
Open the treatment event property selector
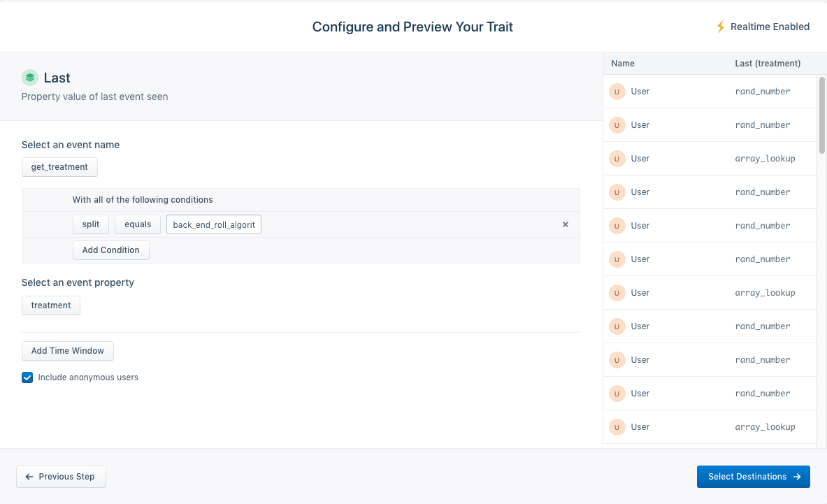pyautogui.click(x=51, y=305)
